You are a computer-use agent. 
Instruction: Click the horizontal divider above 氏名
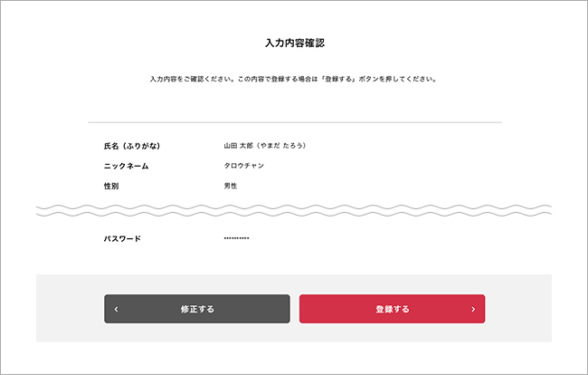pos(294,121)
